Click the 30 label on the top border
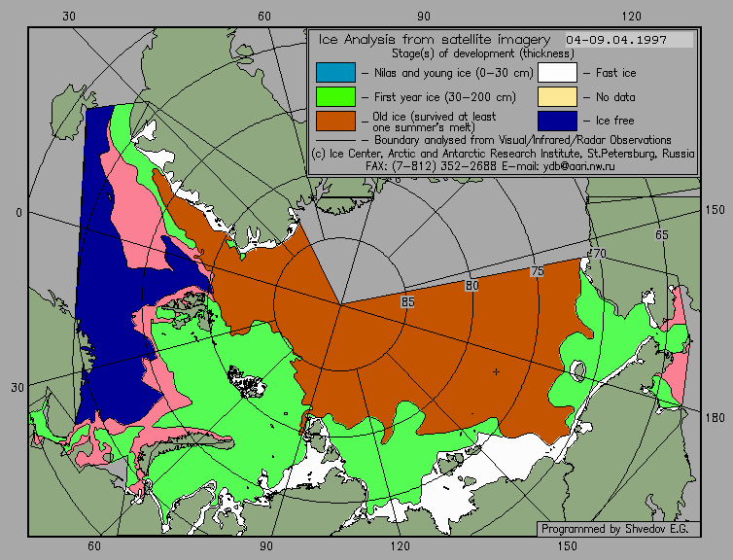Screen dimensions: 733x560 69,17
